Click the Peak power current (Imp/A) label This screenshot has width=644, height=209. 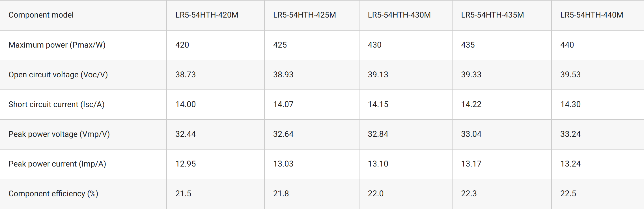click(x=57, y=164)
